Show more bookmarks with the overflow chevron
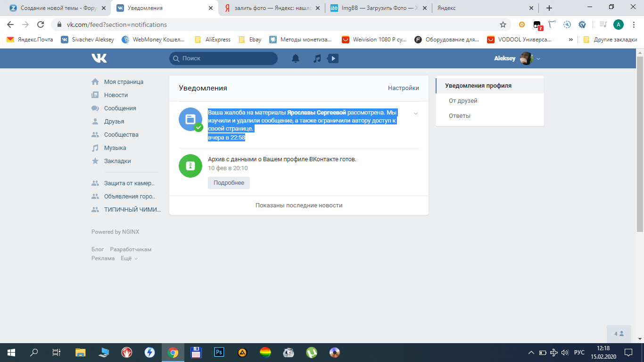Screen dimensions: 644x362 click(571, 40)
